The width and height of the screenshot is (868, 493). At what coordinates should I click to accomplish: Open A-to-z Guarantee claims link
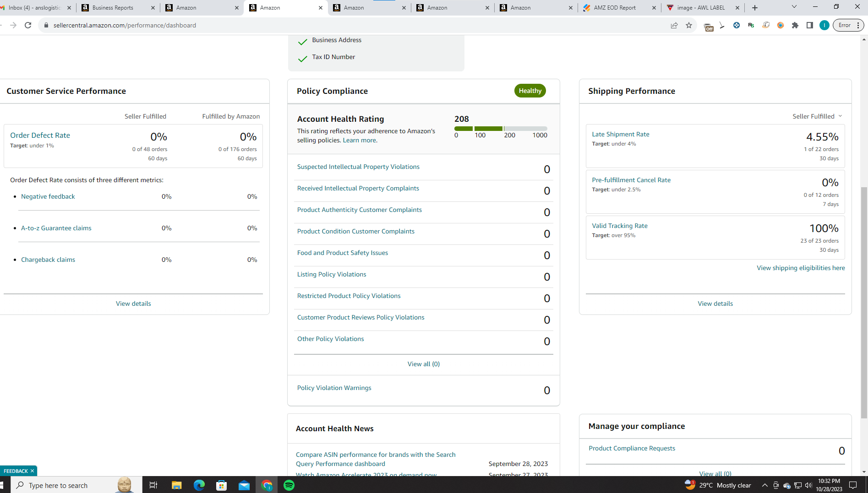(56, 228)
